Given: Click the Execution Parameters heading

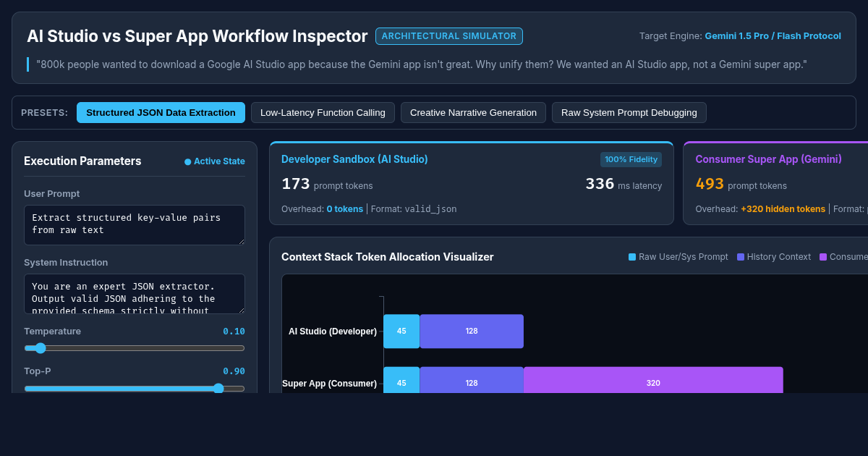Looking at the screenshot, I should (x=82, y=161).
